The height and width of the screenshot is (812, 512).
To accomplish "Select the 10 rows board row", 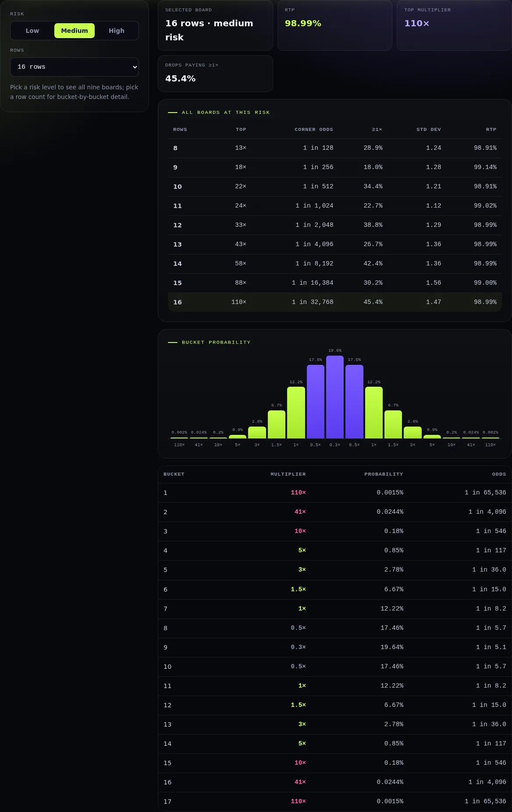I will [335, 187].
